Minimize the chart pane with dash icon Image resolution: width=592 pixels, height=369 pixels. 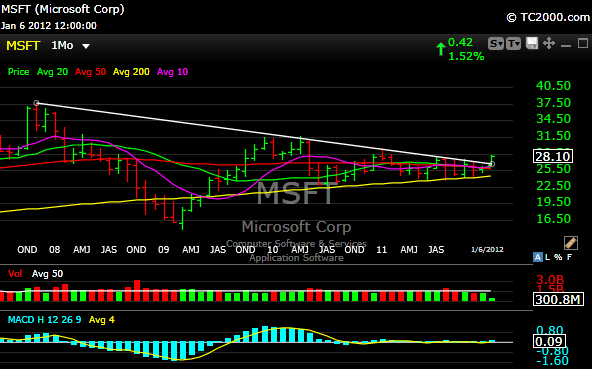point(566,46)
